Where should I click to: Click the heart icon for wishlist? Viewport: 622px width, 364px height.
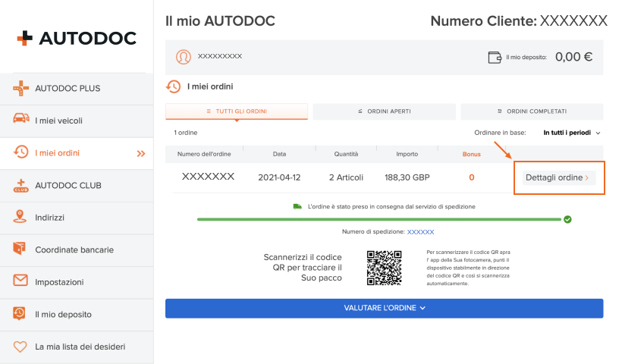pos(20,347)
